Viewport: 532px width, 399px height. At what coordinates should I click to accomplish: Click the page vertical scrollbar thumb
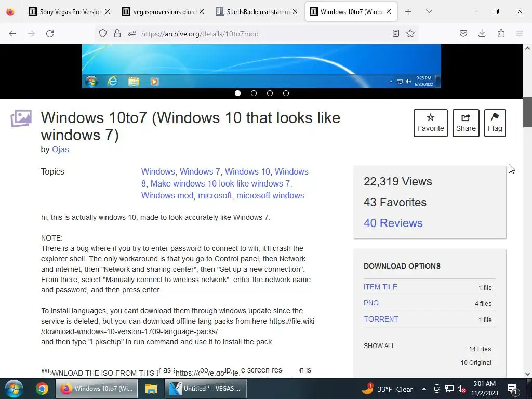pos(528,112)
